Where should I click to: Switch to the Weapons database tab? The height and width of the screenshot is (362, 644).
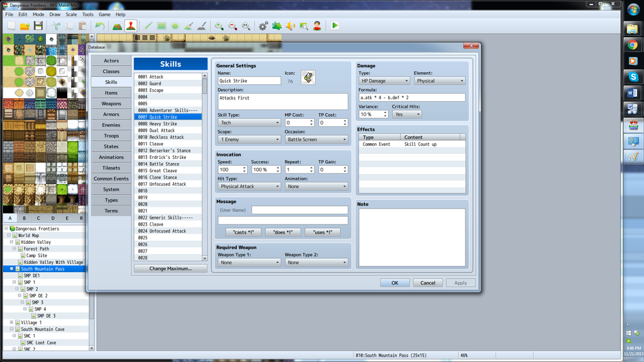(x=111, y=104)
